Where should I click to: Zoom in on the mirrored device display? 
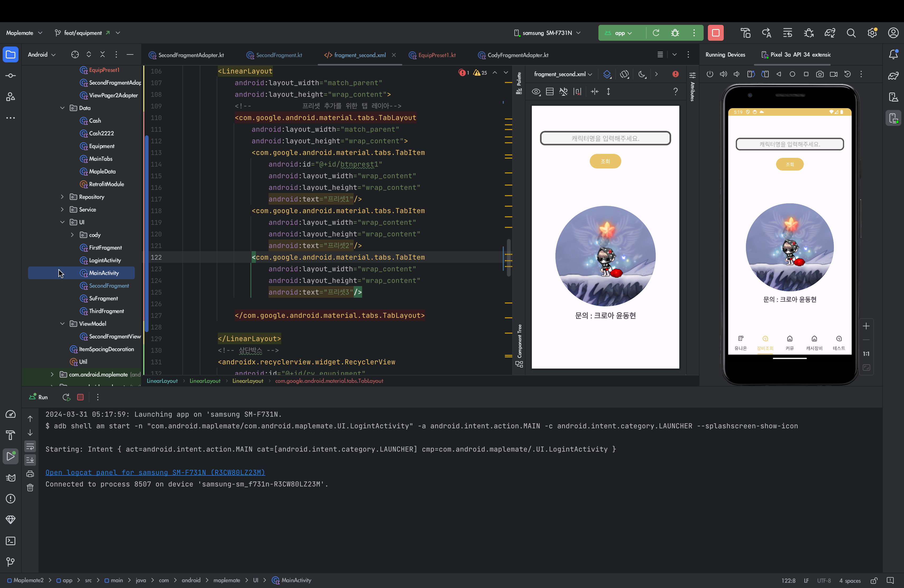(x=866, y=325)
